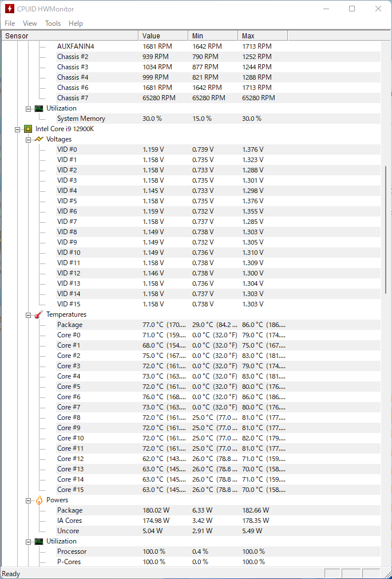392x579 pixels.
Task: Click the Max column header
Action: coord(263,36)
